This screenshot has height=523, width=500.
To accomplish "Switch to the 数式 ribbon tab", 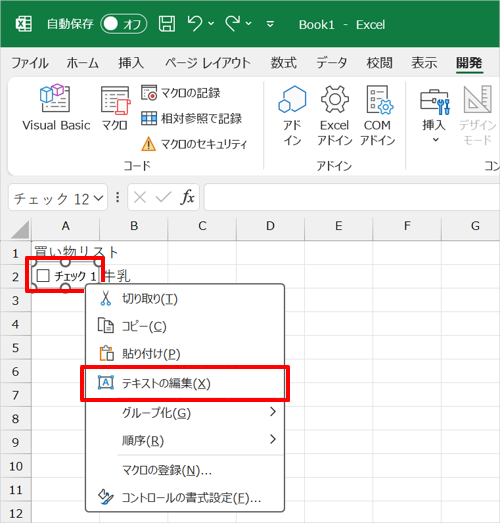I will pyautogui.click(x=284, y=63).
